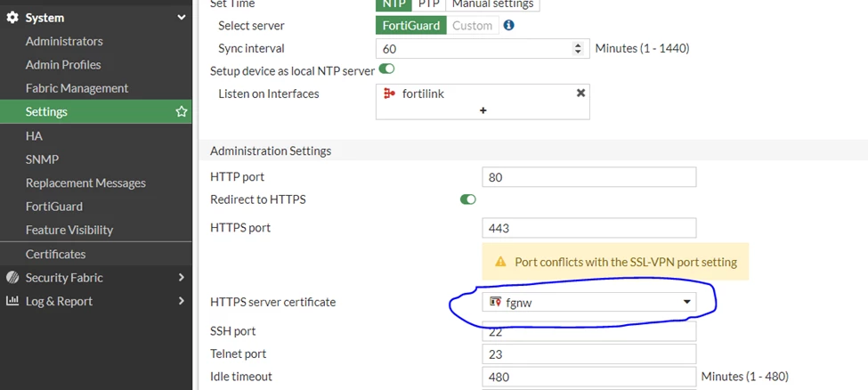Open HTTPS server certificate dropdown
The image size is (868, 390).
click(589, 302)
